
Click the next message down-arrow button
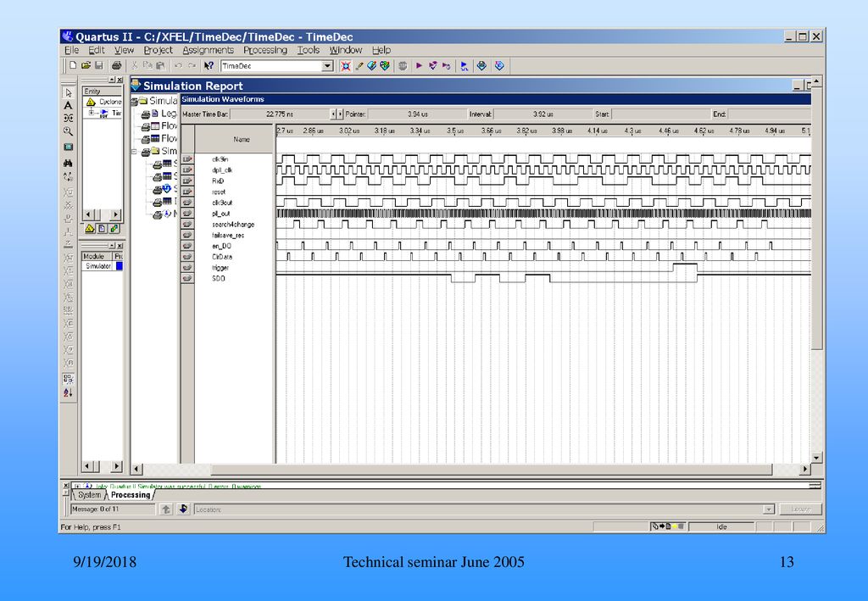184,509
